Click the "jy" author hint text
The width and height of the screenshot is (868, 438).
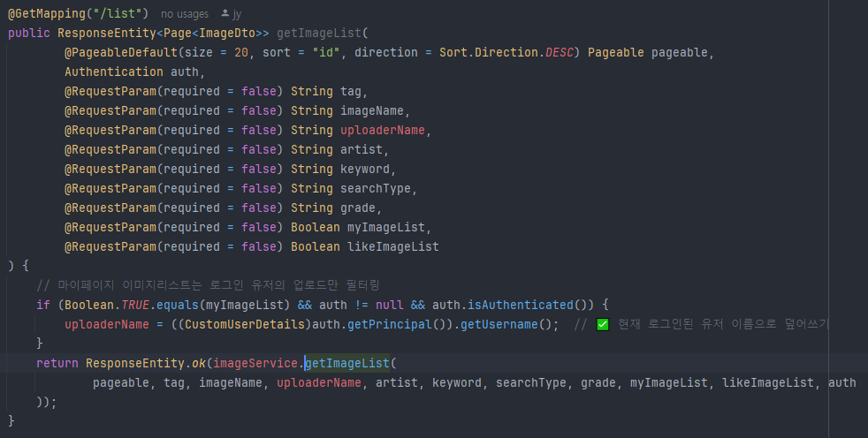(x=237, y=14)
